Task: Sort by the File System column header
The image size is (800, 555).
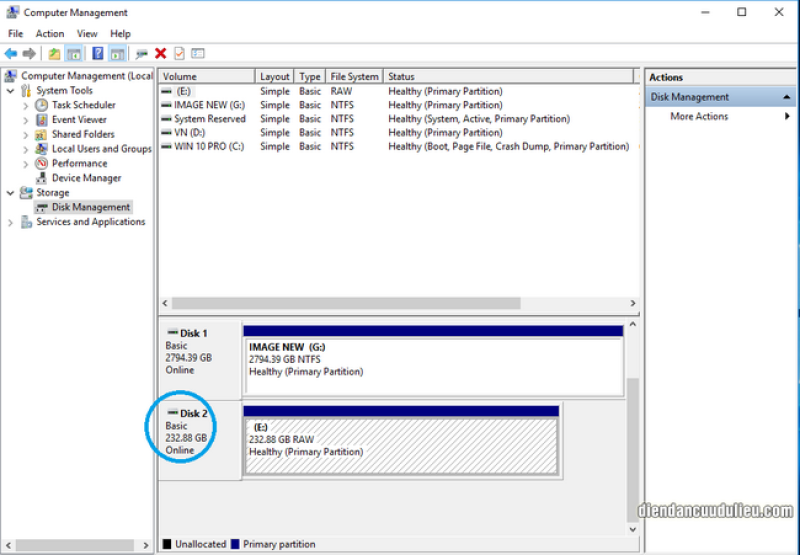Action: click(354, 76)
